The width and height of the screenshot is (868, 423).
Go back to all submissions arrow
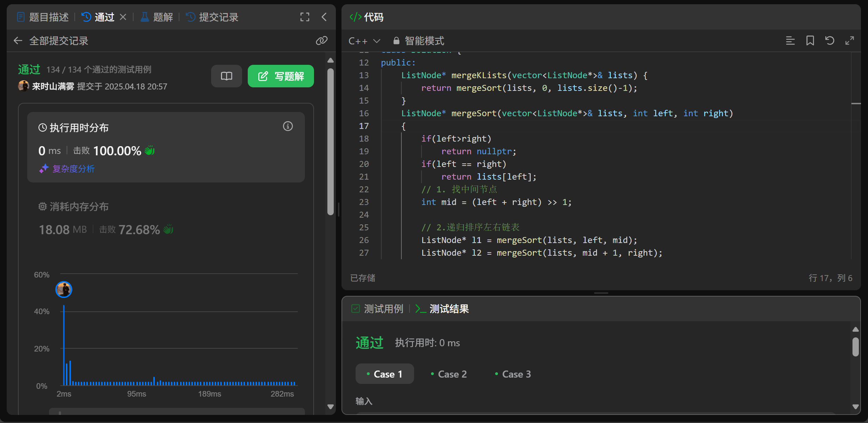pos(18,41)
